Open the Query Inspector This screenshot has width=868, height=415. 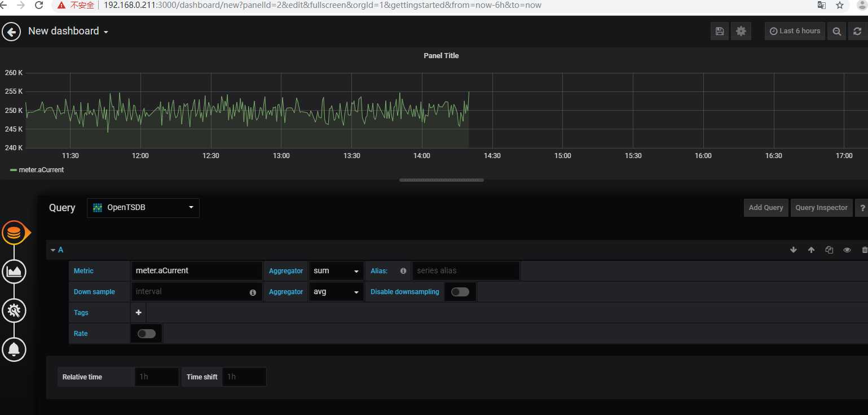[821, 207]
